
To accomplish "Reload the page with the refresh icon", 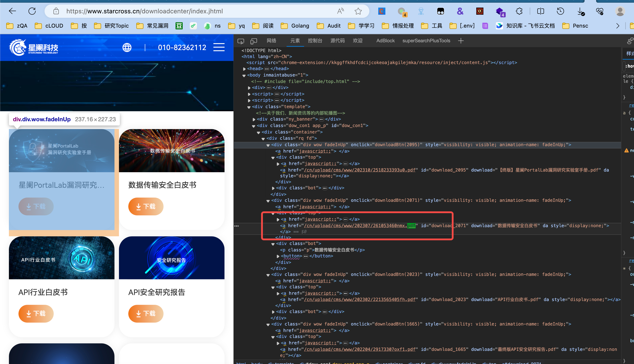I will point(32,11).
